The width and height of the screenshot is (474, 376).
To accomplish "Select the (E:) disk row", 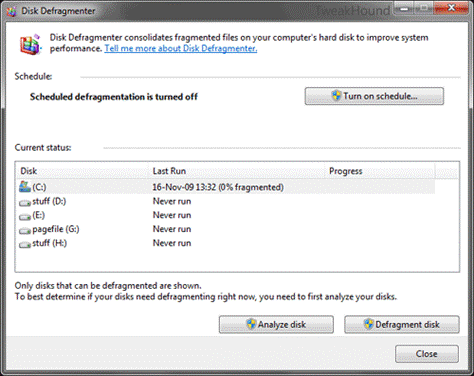I will click(226, 215).
